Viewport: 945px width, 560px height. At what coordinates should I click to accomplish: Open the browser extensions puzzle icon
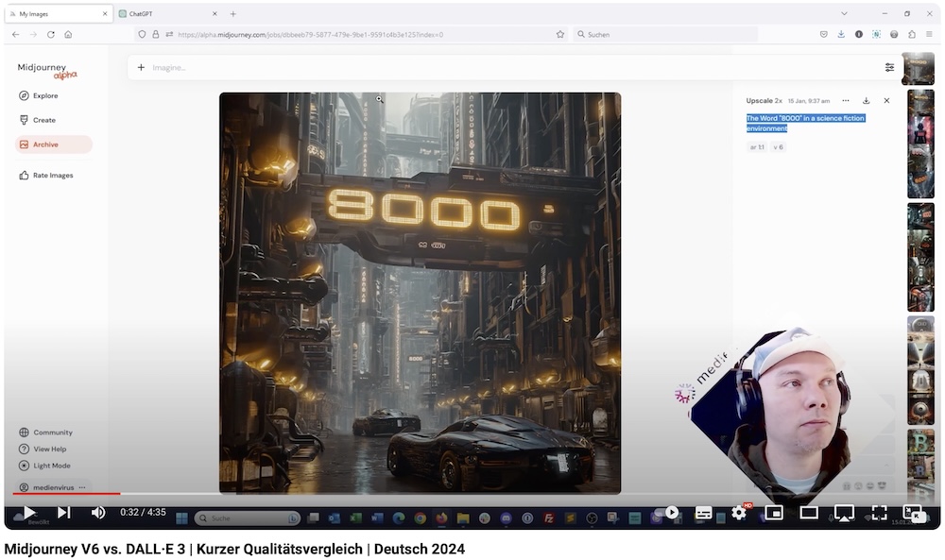911,34
